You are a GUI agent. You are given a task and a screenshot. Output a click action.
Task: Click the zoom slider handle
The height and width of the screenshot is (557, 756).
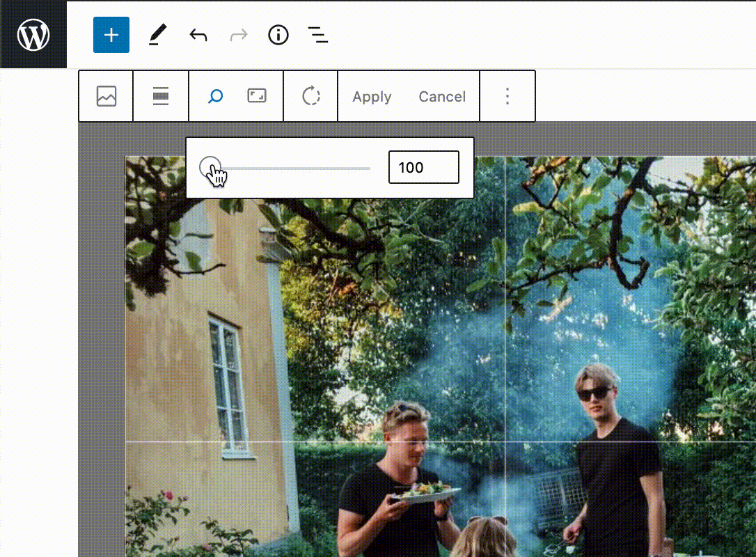point(210,168)
